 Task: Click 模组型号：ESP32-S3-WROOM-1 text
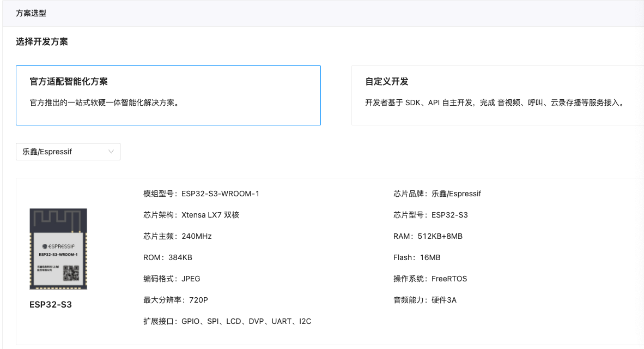201,194
